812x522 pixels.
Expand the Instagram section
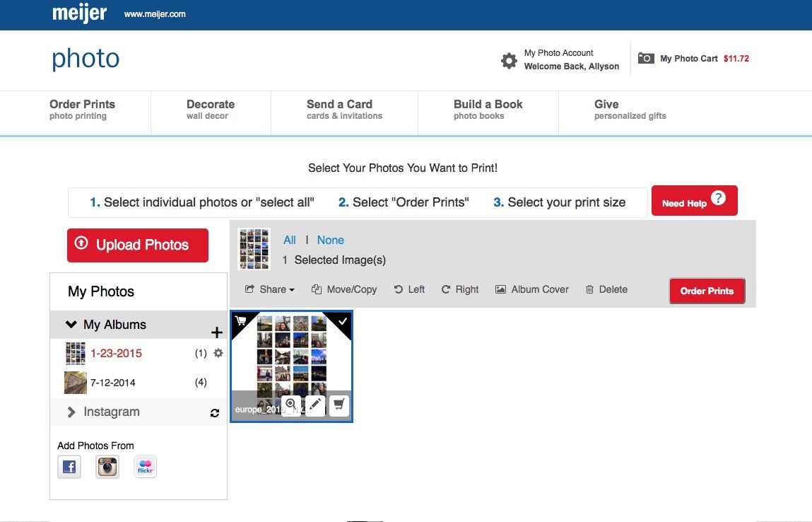click(x=71, y=412)
